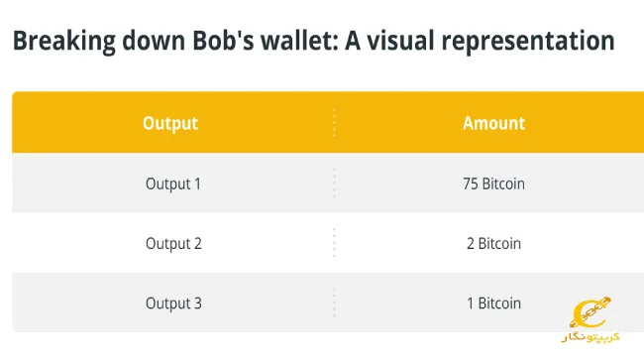
Task: Click "A visual" text in the heading
Action: tap(389, 41)
